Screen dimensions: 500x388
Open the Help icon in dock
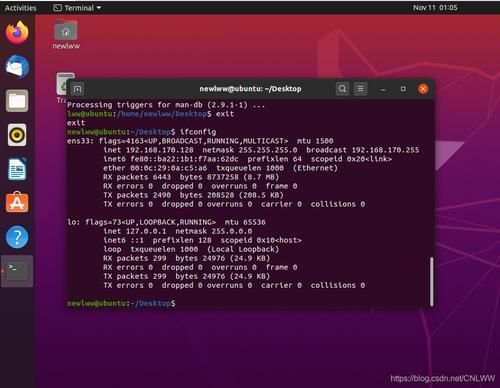[17, 237]
